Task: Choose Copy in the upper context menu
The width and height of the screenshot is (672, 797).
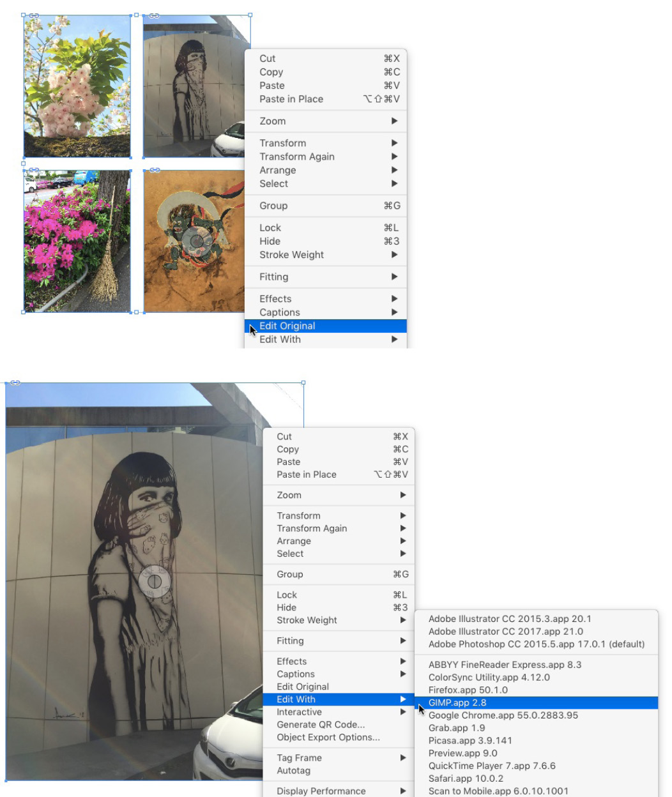Action: coord(326,72)
